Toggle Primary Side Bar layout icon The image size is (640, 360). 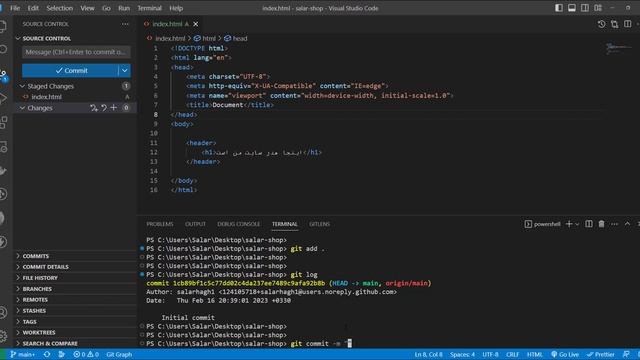559,8
